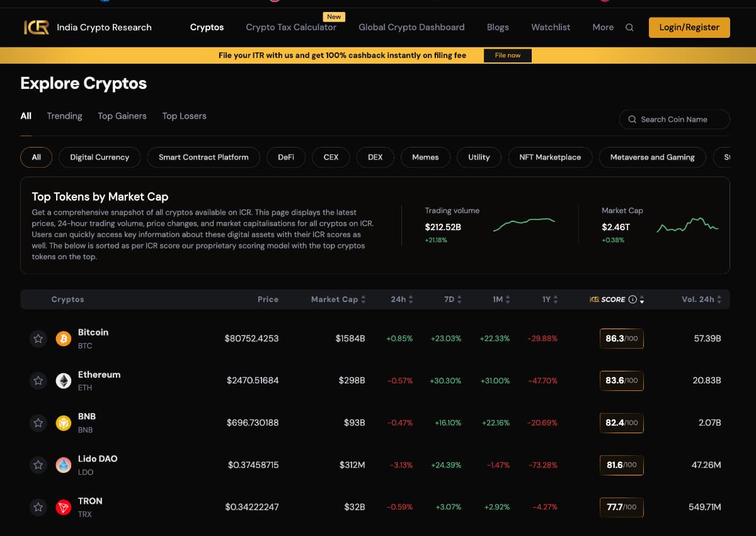The image size is (756, 536).
Task: Star Ethereum for the watchlist
Action: [38, 381]
